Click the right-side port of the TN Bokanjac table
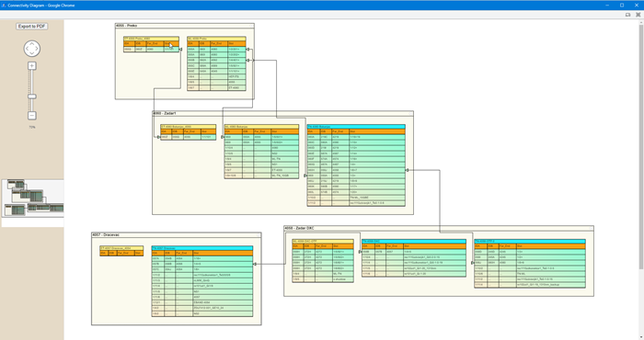Screen dimensions: 644x340 407,170
